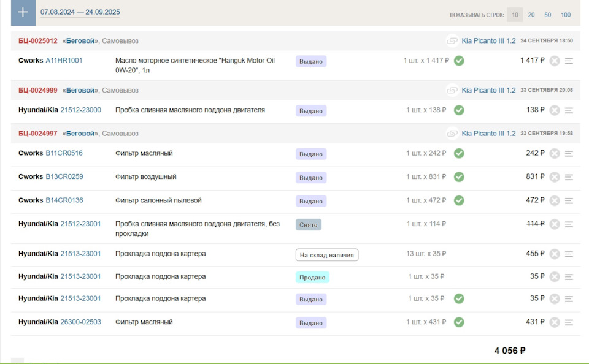The width and height of the screenshot is (589, 364).
Task: Click the green check on B14CR0136 row
Action: pos(459,200)
